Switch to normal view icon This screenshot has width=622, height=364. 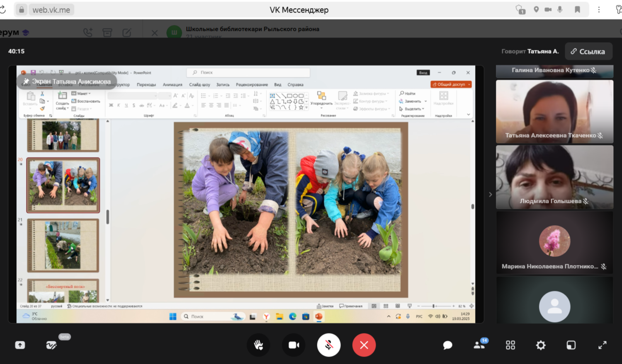point(374,306)
